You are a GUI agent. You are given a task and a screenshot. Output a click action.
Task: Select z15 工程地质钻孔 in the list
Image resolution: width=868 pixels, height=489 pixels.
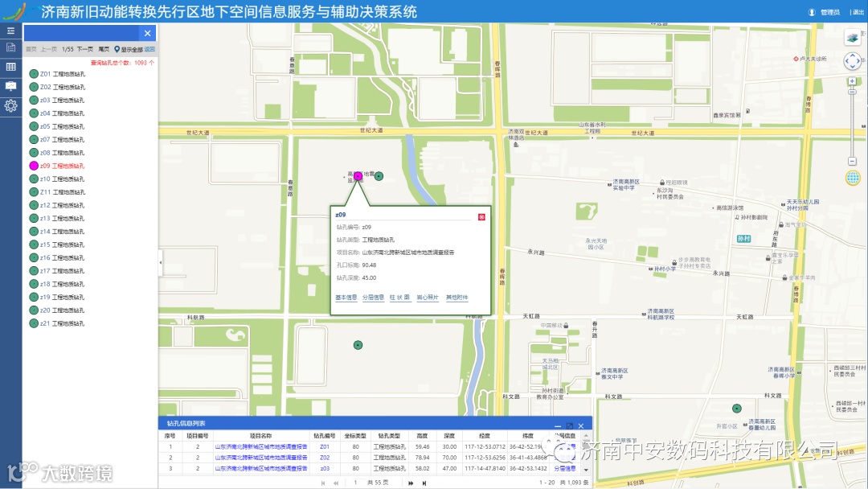(x=58, y=244)
